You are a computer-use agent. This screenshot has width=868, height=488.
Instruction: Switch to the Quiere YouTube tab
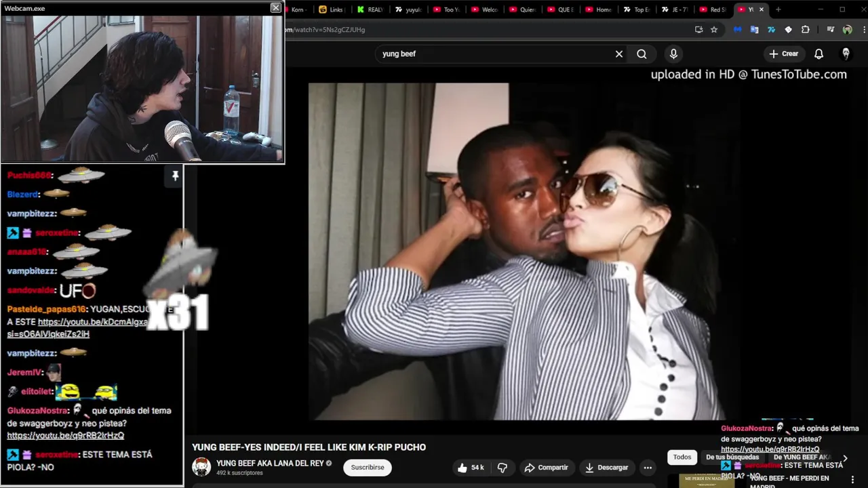tap(522, 9)
